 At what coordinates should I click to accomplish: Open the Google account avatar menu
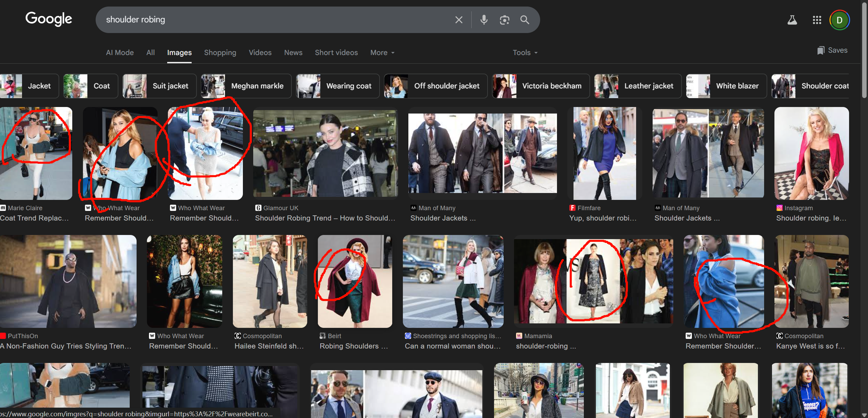tap(839, 20)
